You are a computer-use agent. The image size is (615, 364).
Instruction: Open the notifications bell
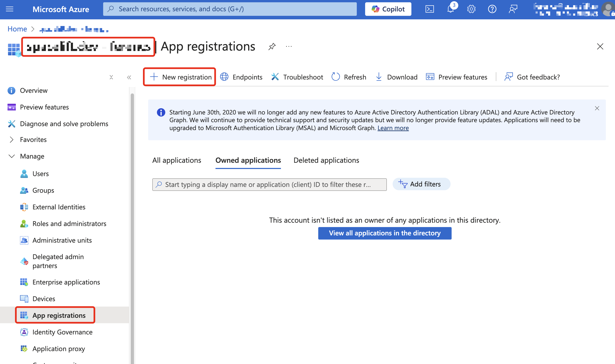tap(450, 9)
